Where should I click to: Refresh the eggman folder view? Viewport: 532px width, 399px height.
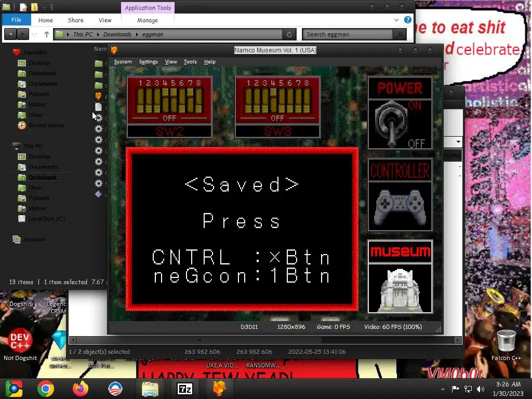[289, 34]
